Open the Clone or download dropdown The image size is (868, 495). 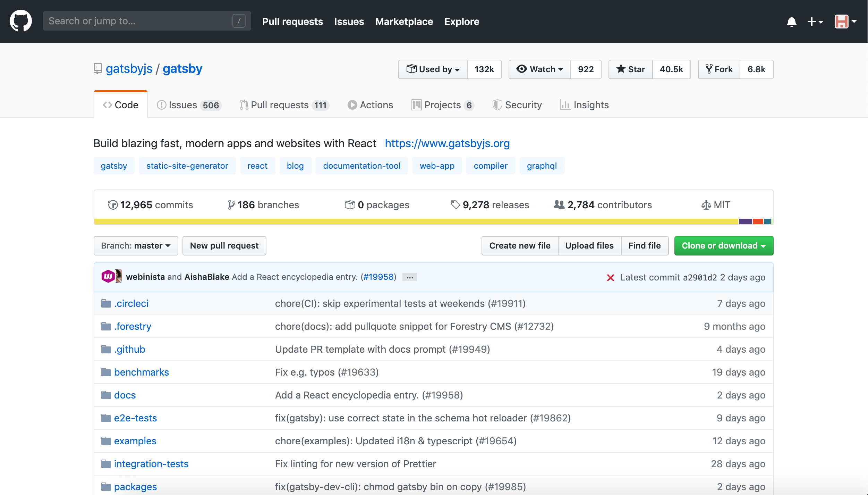pos(723,245)
